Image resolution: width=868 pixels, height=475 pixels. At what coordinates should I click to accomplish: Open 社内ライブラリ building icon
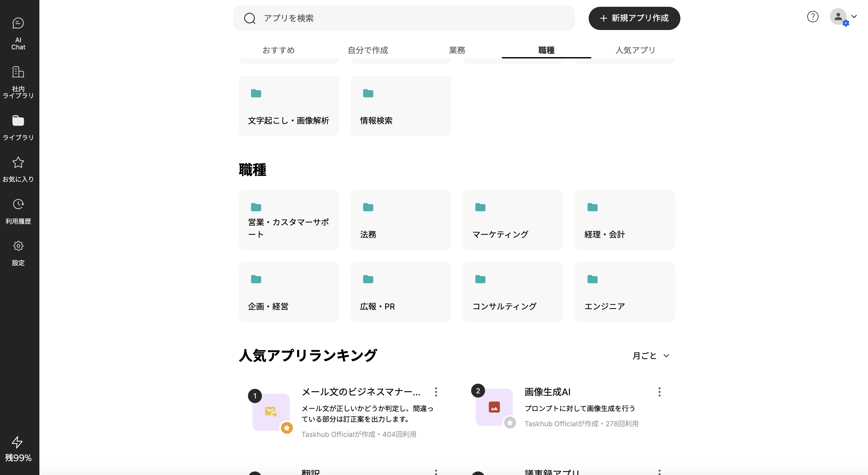[x=18, y=82]
